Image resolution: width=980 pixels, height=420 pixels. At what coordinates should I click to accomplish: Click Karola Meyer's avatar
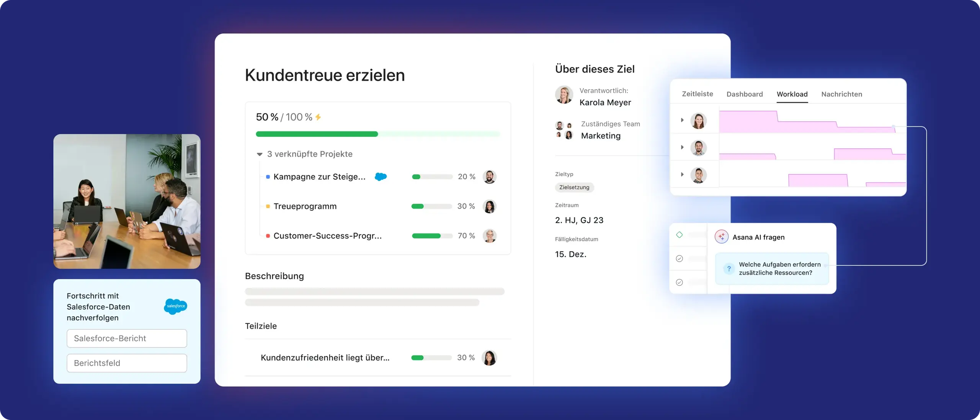[x=564, y=95]
